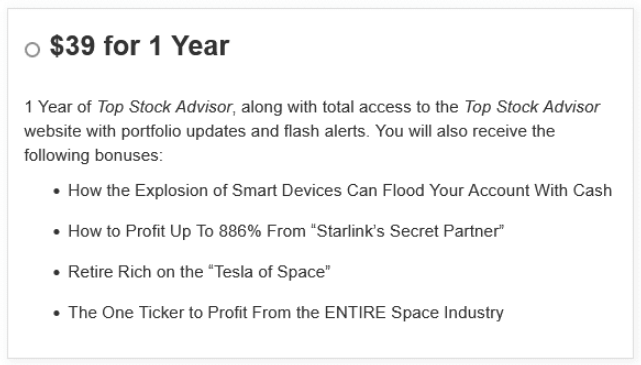This screenshot has width=641, height=365.
Task: Click the Smart Devices bonus item
Action: (x=340, y=190)
